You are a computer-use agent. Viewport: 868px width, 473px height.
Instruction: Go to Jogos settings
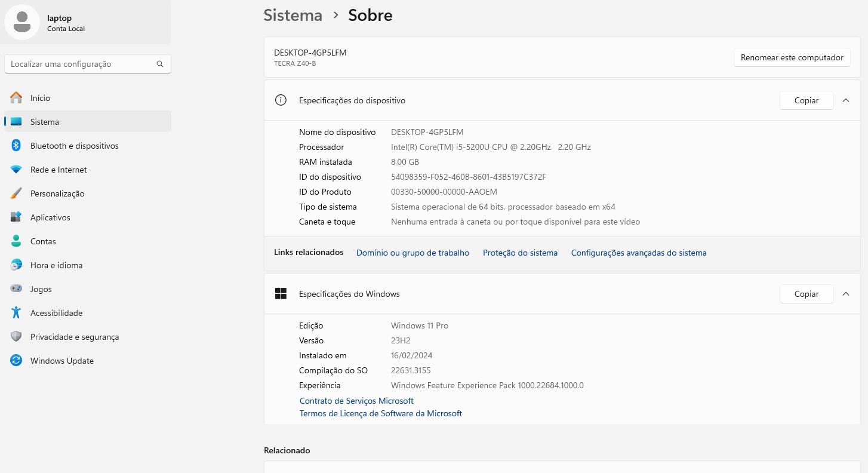pos(88,289)
